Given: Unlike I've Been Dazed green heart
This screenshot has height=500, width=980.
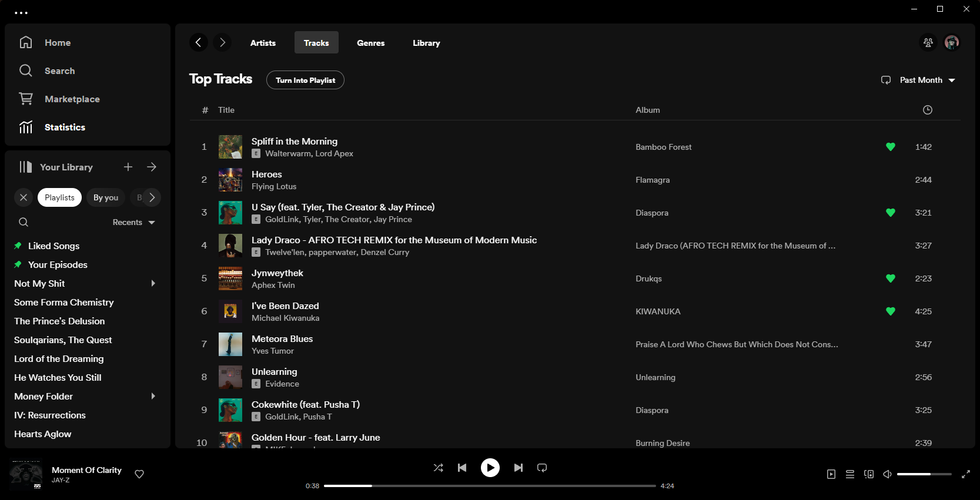Looking at the screenshot, I should click(891, 311).
